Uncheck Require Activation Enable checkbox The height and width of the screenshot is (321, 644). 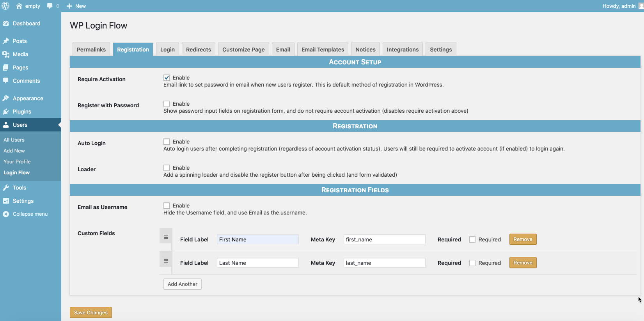point(167,78)
